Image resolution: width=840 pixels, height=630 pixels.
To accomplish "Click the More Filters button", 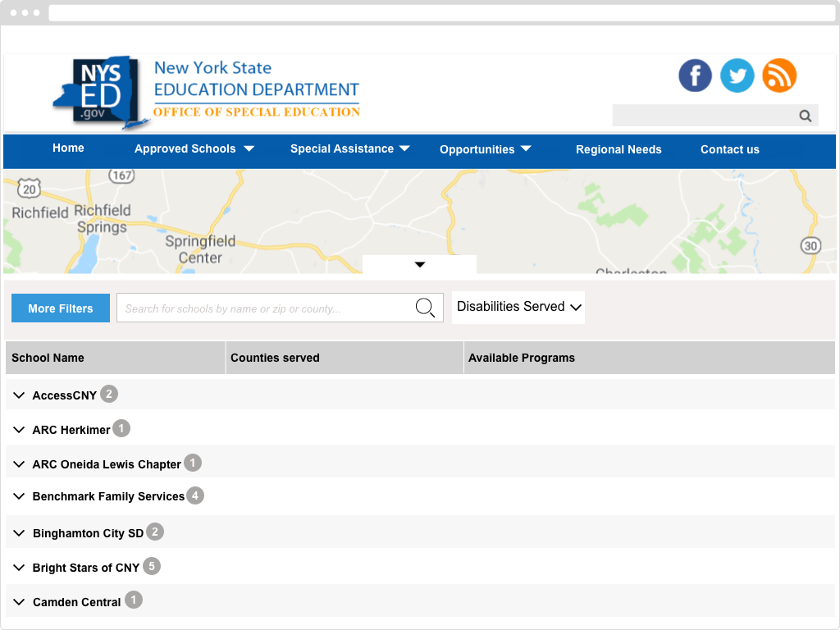I will click(61, 308).
